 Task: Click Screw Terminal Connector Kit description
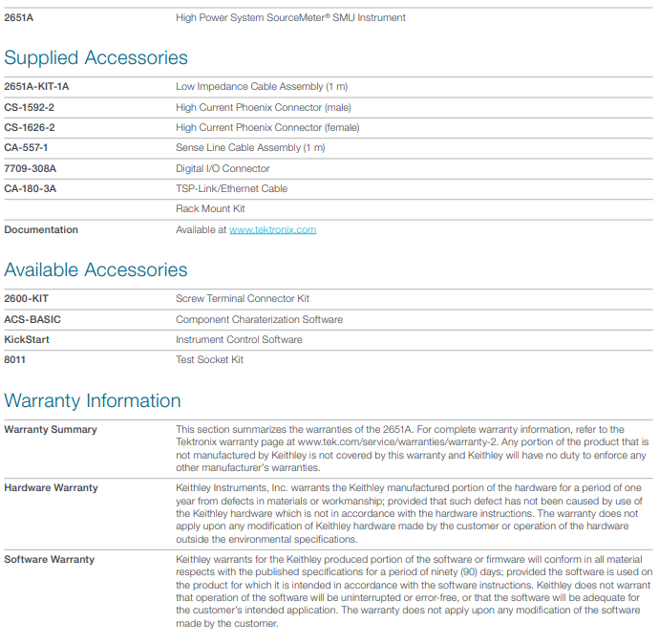[242, 299]
